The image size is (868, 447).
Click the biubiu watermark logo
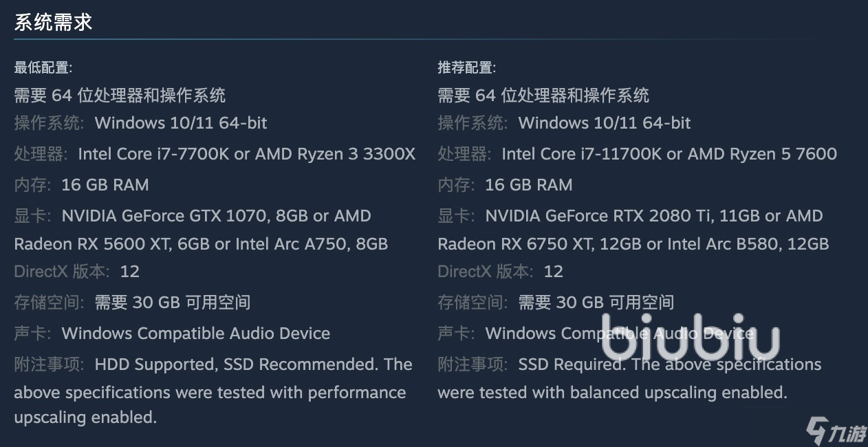click(x=690, y=336)
